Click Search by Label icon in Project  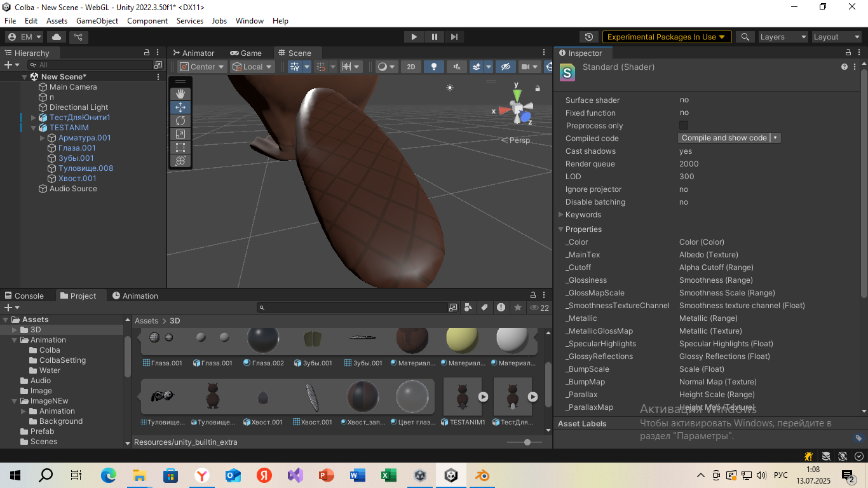(484, 308)
